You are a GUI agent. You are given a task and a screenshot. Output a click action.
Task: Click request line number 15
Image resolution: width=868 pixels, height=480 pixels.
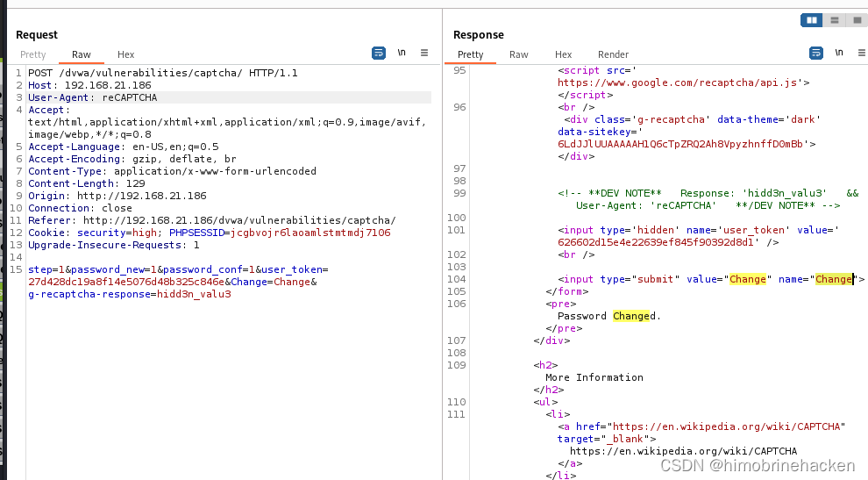(x=16, y=270)
